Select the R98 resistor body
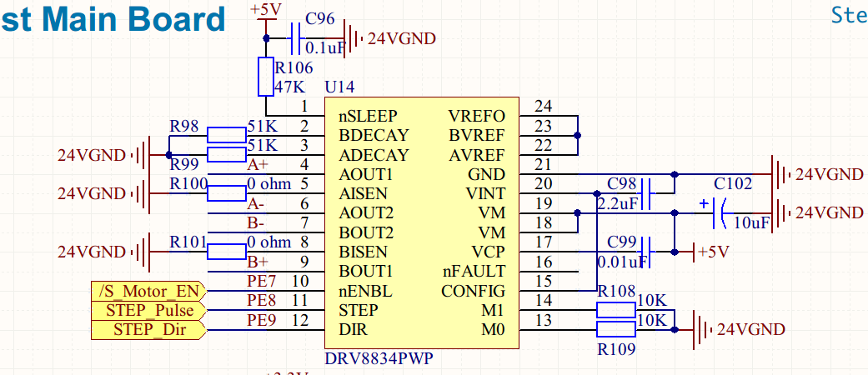868x375 pixels. pos(227,136)
